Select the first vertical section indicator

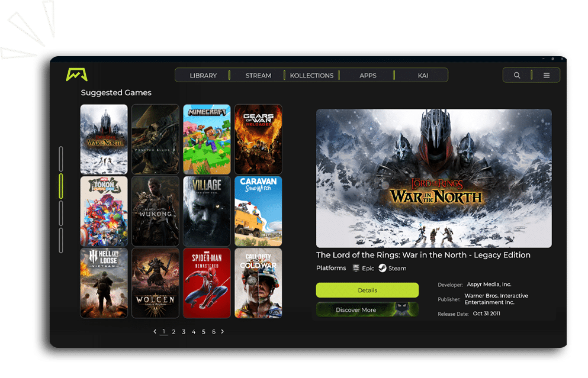(x=61, y=159)
